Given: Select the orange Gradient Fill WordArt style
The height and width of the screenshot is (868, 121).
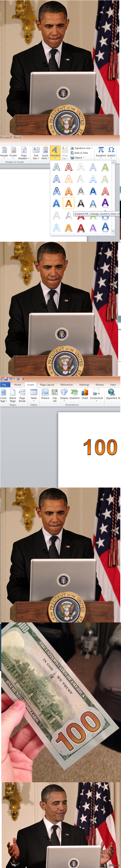Looking at the screenshot, I should click(x=68, y=203).
